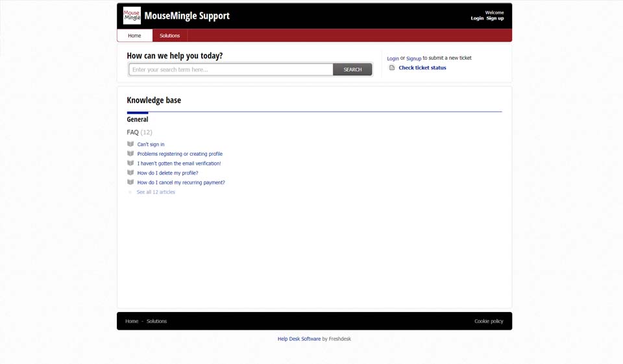Click the article icon beside cancel recurring payment
Image resolution: width=623 pixels, height=364 pixels.
click(x=130, y=182)
